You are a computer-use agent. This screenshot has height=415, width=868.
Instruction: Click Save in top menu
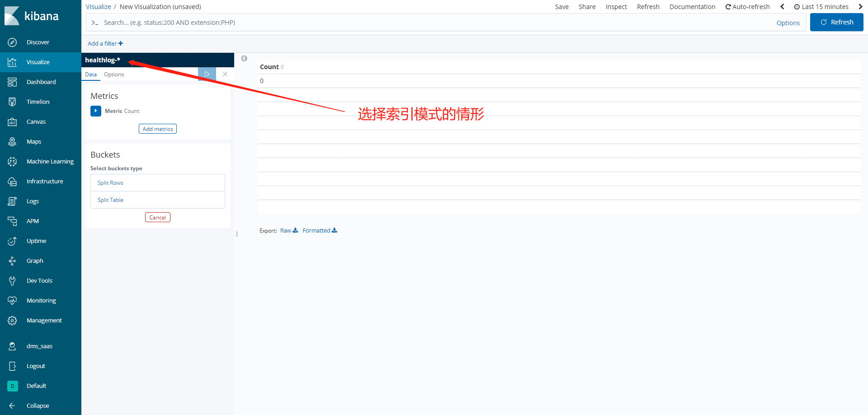[562, 7]
